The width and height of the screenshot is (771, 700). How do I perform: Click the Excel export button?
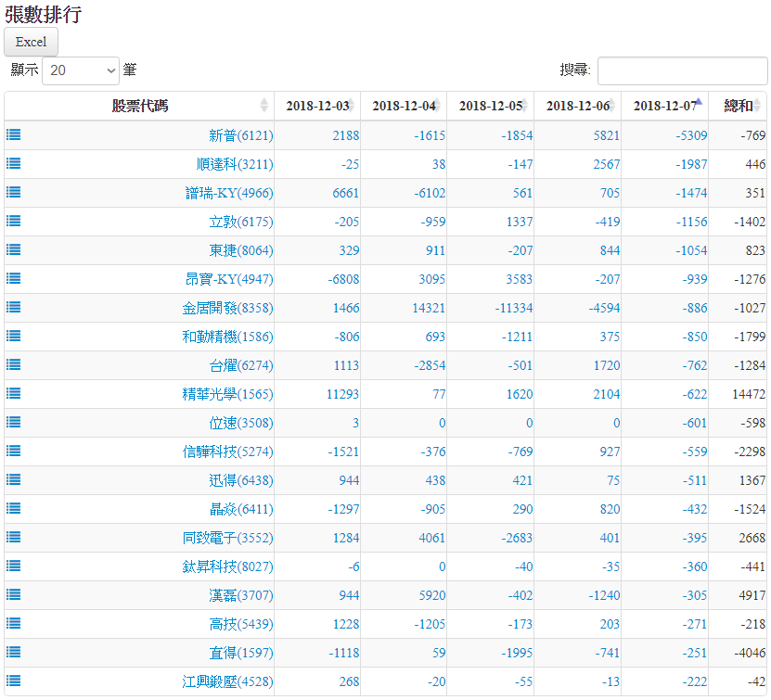point(32,42)
